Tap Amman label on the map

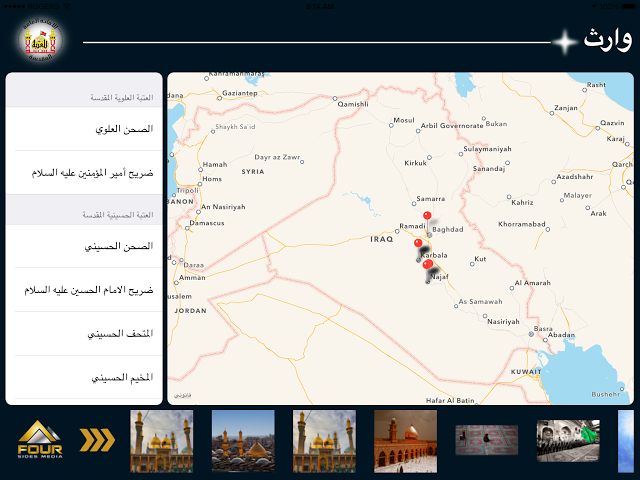[192, 278]
